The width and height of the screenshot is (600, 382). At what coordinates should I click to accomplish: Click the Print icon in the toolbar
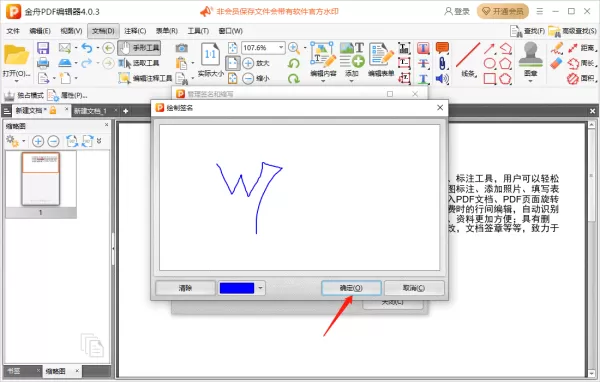point(43,63)
